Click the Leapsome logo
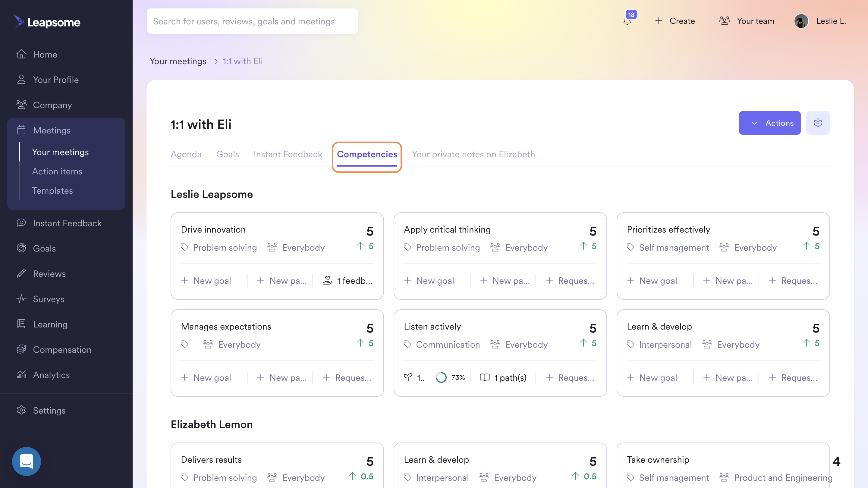The width and height of the screenshot is (868, 488). 47,22
